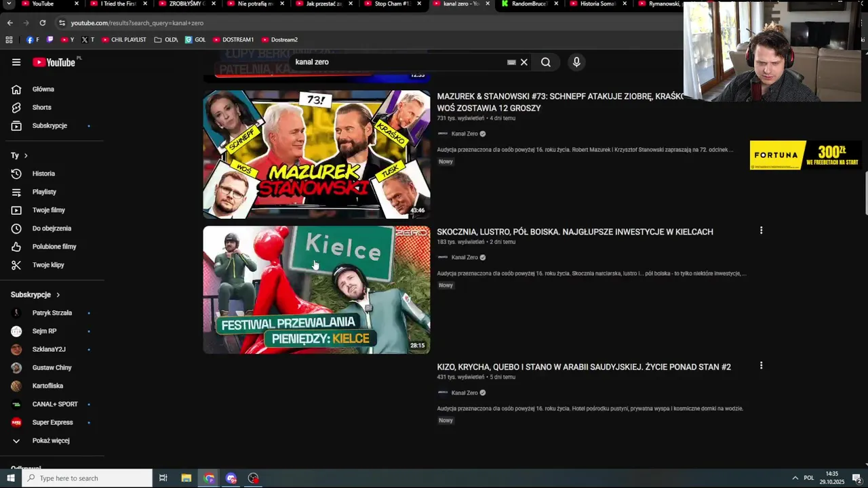Open the Twitch bookmark icon
Screen dimensions: 868x488
(50, 40)
